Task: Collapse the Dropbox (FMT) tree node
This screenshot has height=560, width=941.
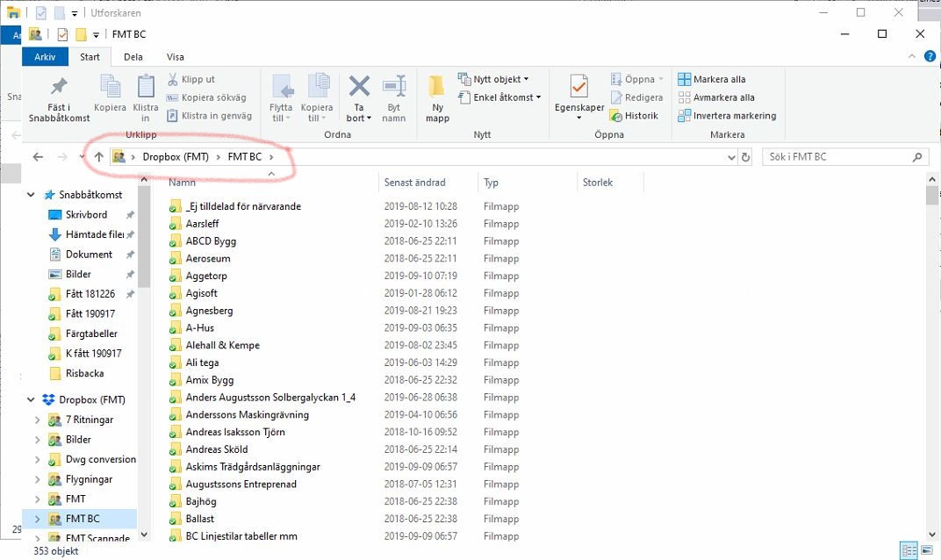Action: pos(31,399)
